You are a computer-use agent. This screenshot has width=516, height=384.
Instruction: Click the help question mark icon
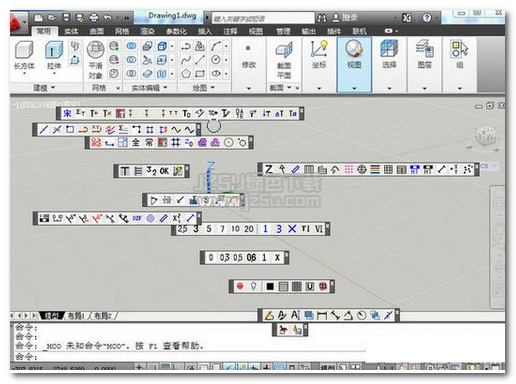[427, 18]
